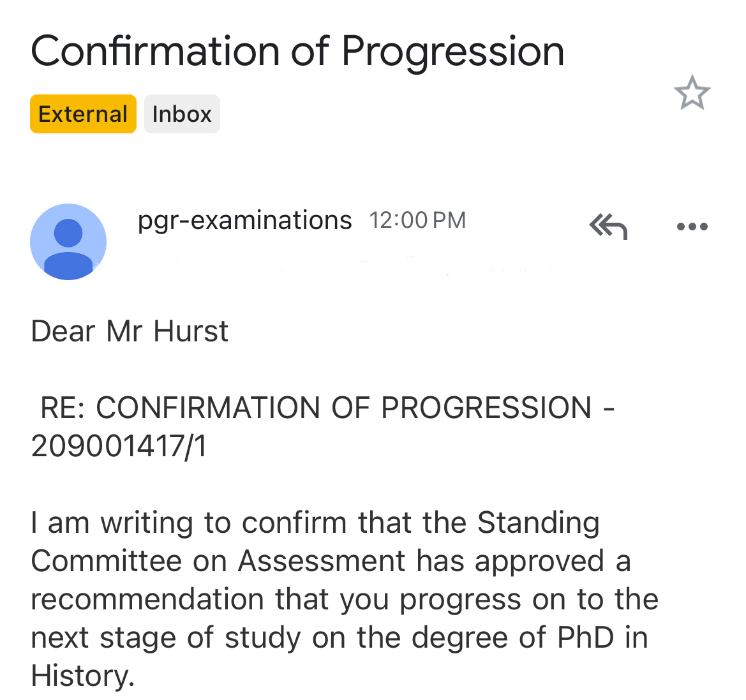Star this Confirmation of Progression email
The image size is (746, 700).
[692, 93]
